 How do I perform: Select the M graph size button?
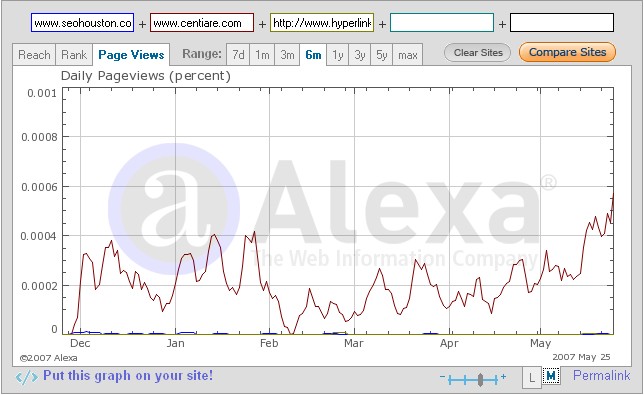[x=551, y=376]
